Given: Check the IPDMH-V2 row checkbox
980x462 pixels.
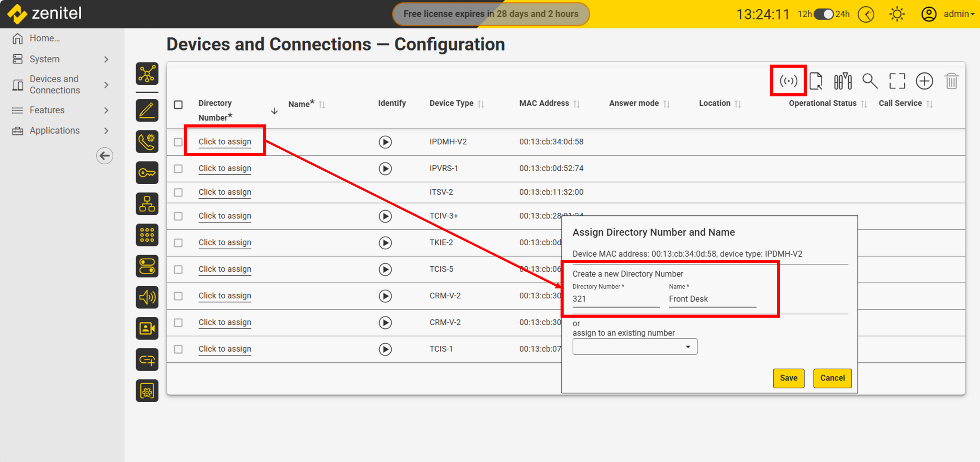Looking at the screenshot, I should pyautogui.click(x=178, y=142).
